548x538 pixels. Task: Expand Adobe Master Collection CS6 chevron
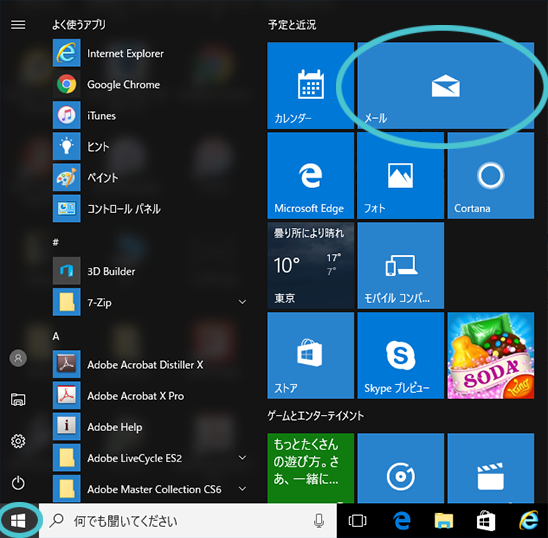point(242,489)
